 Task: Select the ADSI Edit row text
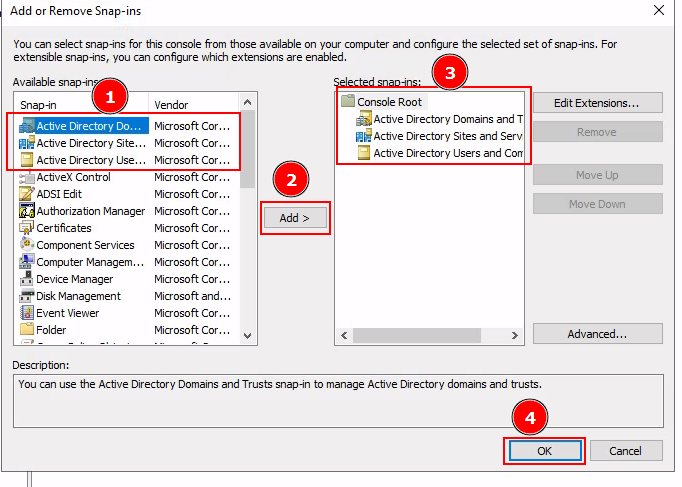tap(59, 194)
